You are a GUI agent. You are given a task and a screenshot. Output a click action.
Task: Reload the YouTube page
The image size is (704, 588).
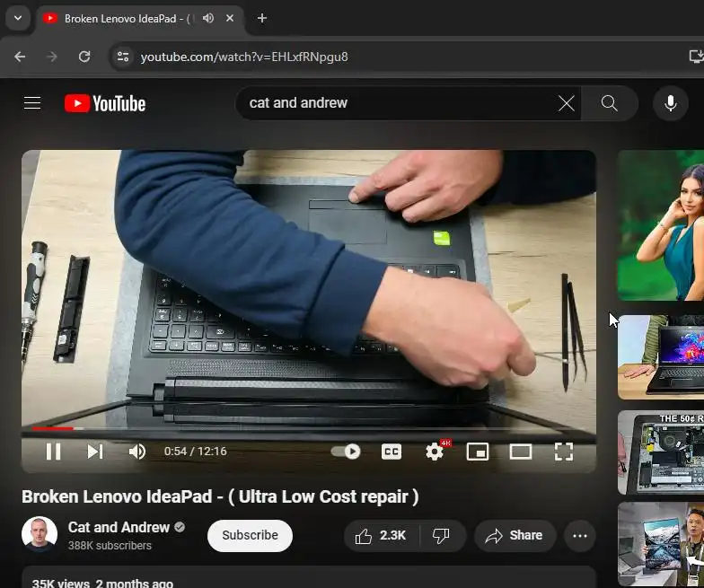click(84, 57)
